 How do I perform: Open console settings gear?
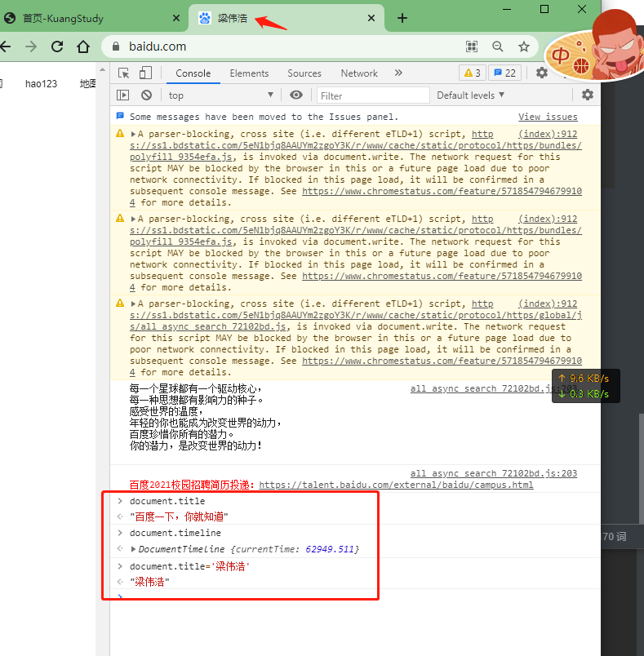point(588,95)
